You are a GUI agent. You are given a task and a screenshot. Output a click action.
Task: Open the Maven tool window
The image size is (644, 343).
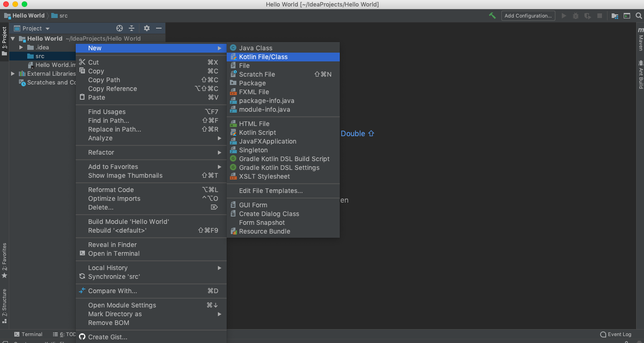click(640, 39)
